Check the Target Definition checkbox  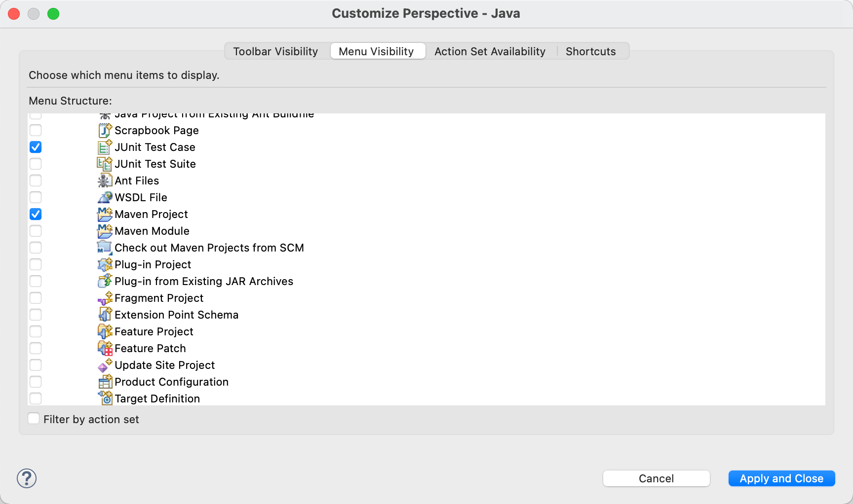coord(36,398)
